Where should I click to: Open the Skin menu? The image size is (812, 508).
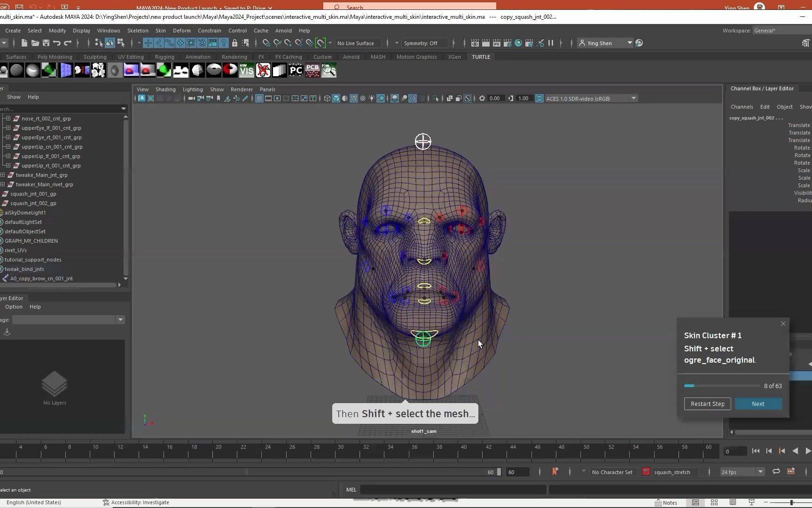point(160,31)
